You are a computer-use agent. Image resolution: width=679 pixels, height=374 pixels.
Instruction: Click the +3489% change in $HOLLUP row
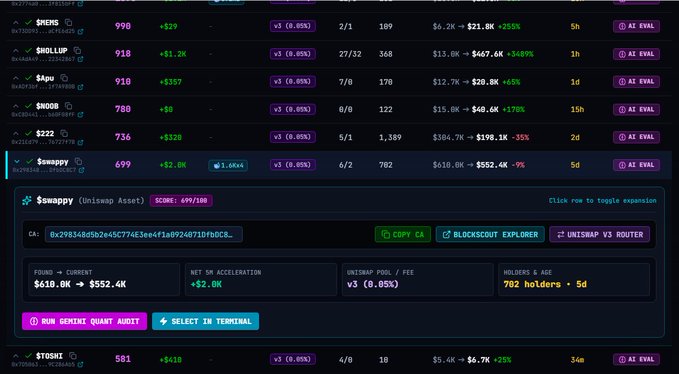[520, 54]
